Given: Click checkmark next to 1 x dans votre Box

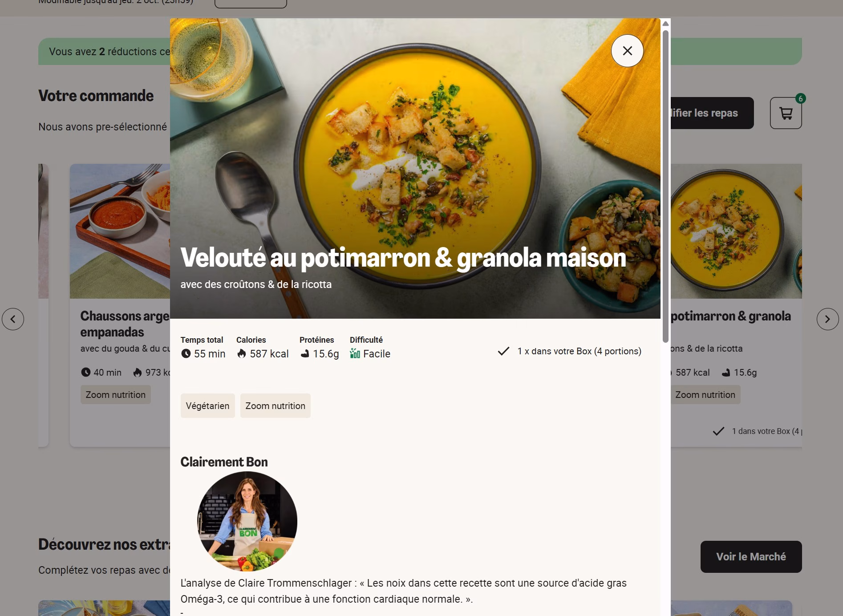Looking at the screenshot, I should (x=503, y=351).
